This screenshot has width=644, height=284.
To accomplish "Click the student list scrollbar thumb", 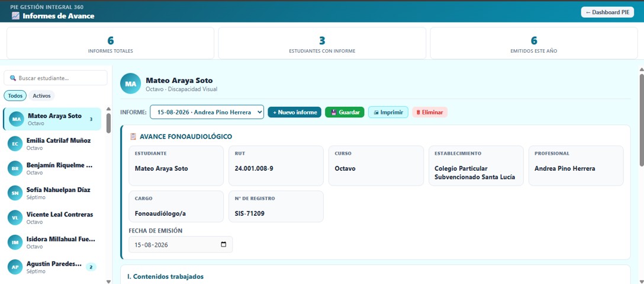I will pos(108,123).
